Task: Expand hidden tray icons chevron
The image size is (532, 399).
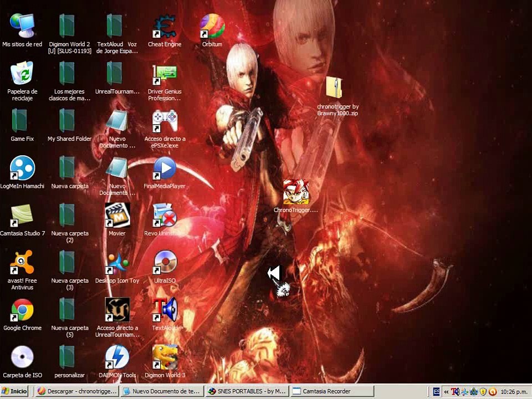Action: [446, 392]
